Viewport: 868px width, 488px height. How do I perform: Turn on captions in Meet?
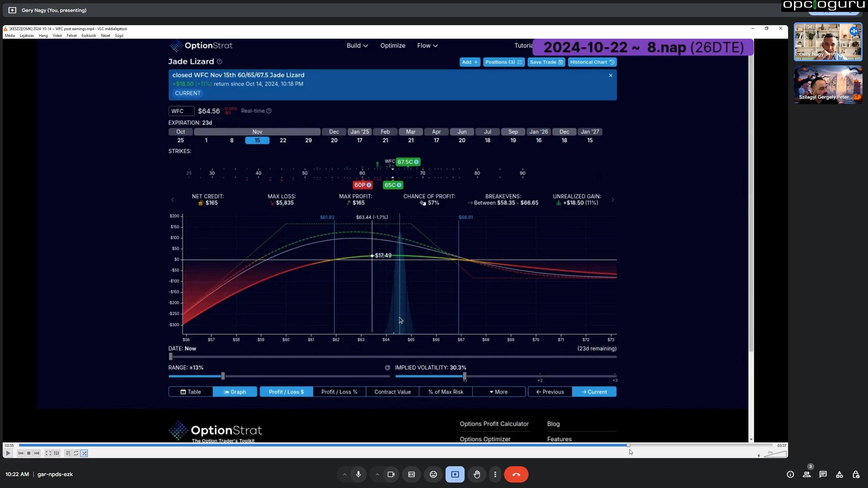pos(412,474)
